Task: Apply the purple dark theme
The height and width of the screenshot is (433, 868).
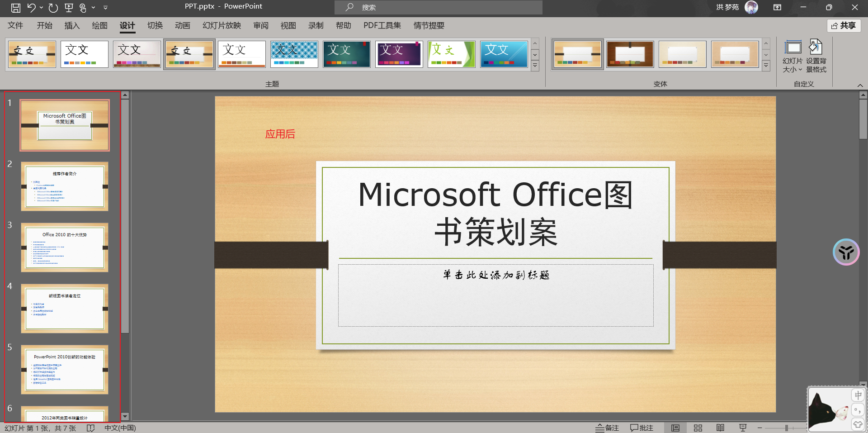Action: [399, 54]
